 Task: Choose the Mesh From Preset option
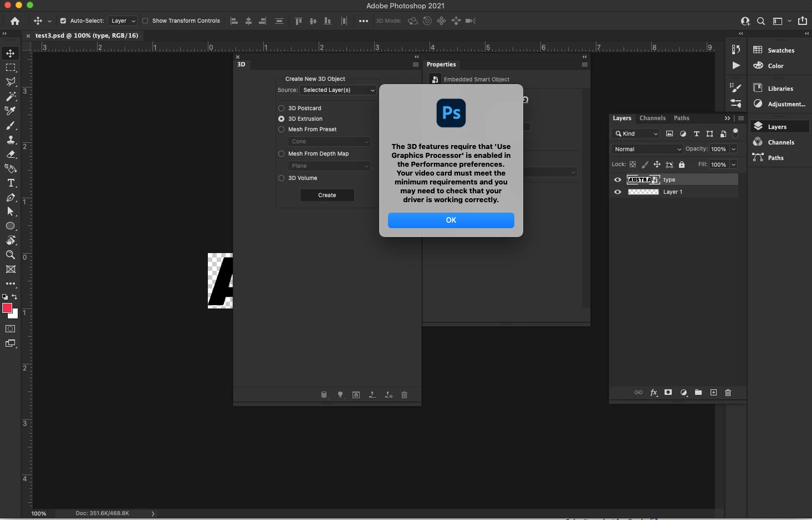point(282,130)
